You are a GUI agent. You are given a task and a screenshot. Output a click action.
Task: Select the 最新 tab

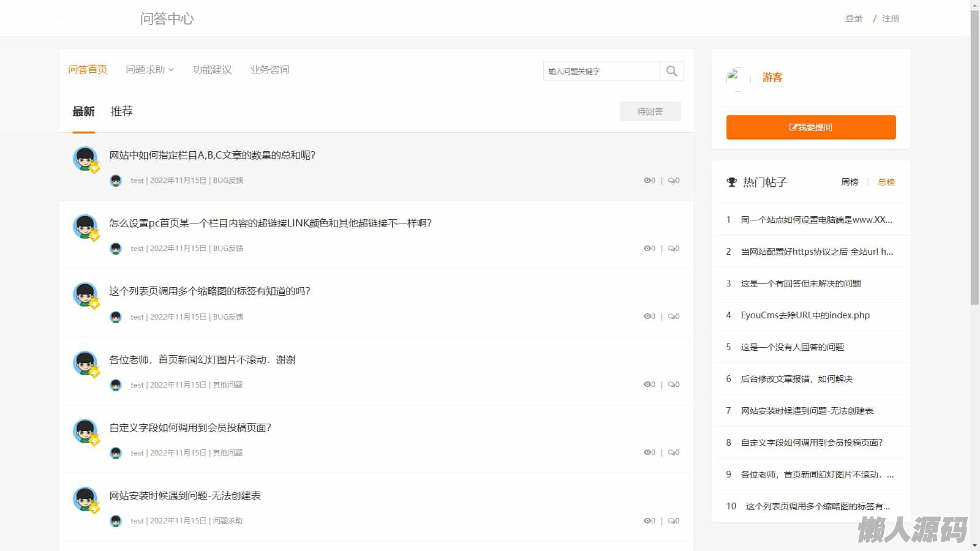pos(83,111)
